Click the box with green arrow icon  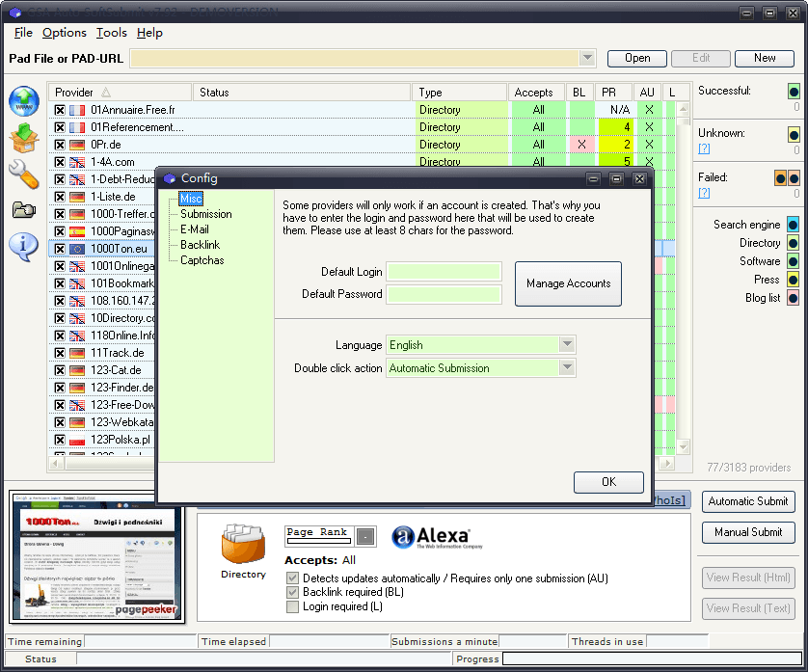tap(23, 138)
